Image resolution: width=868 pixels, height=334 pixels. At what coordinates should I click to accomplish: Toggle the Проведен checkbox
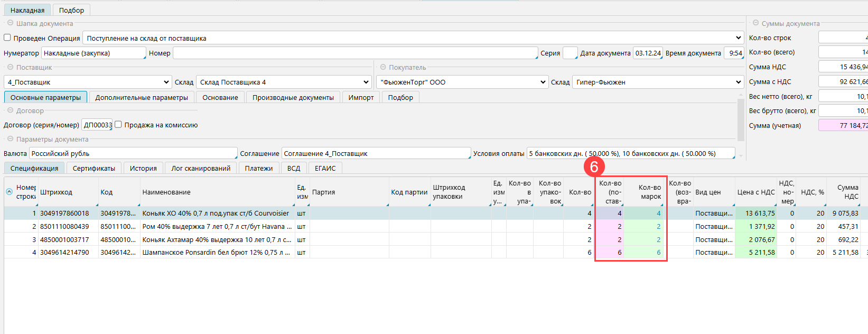7,38
